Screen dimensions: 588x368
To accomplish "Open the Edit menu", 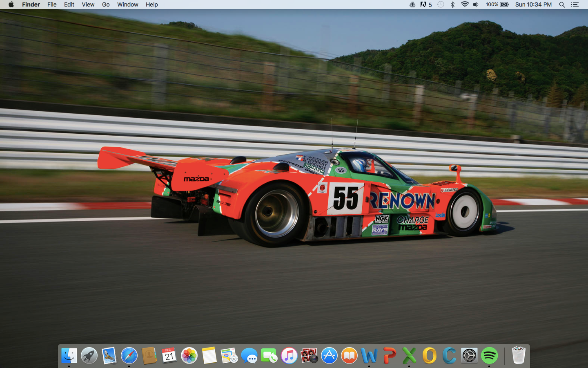I will [x=69, y=4].
